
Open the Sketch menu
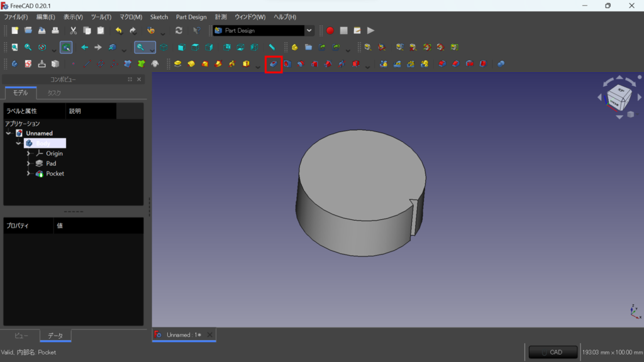159,17
